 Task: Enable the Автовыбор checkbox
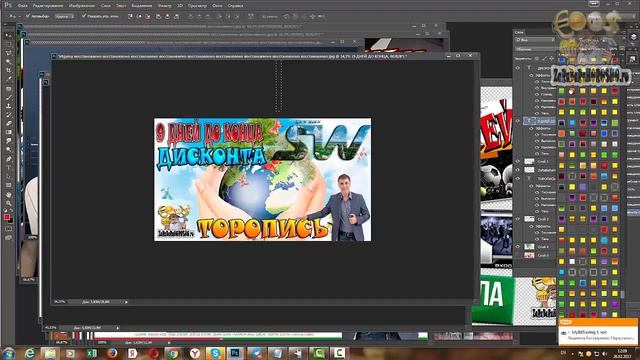[28, 16]
